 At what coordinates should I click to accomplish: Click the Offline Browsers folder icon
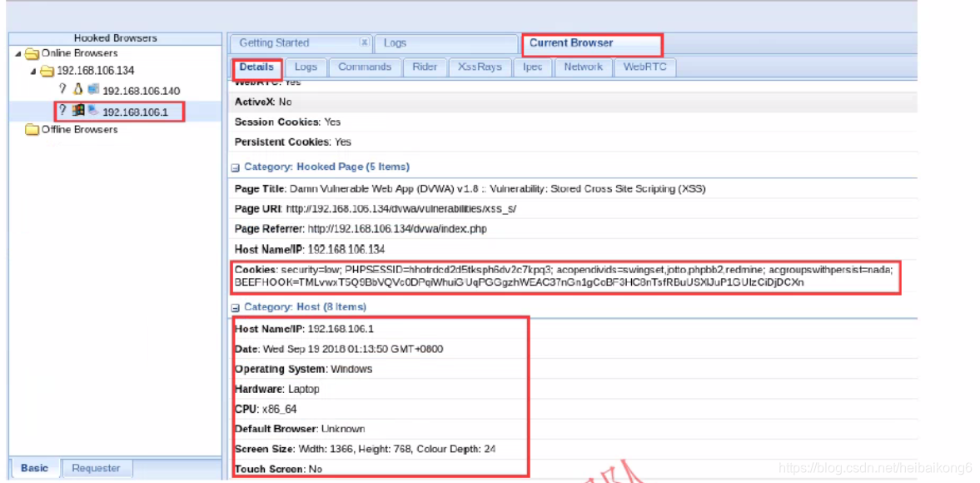(x=32, y=130)
